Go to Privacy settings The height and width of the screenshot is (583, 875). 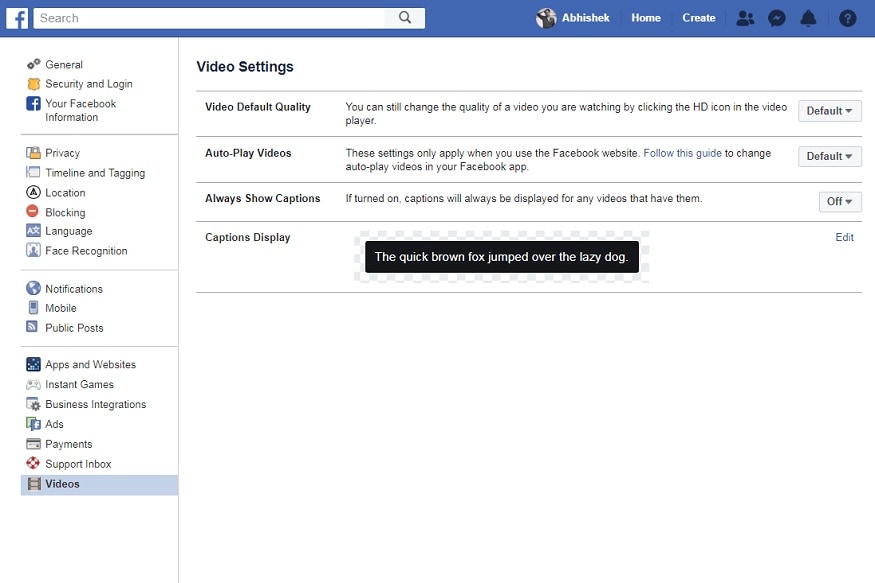pos(62,153)
